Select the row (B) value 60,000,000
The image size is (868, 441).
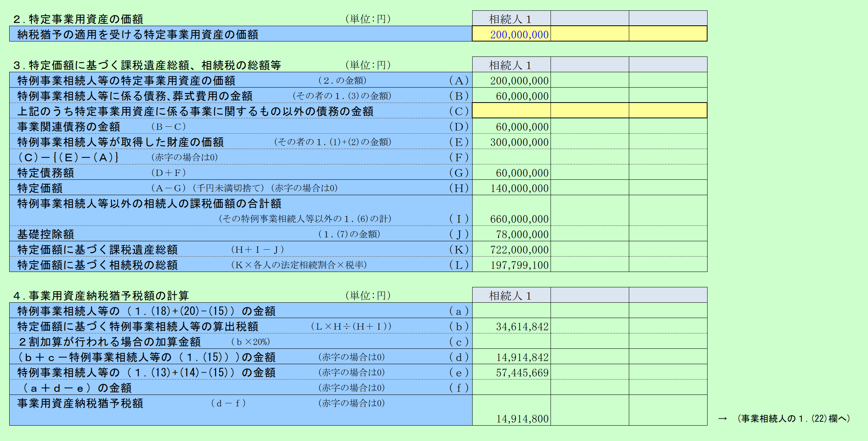click(x=511, y=95)
